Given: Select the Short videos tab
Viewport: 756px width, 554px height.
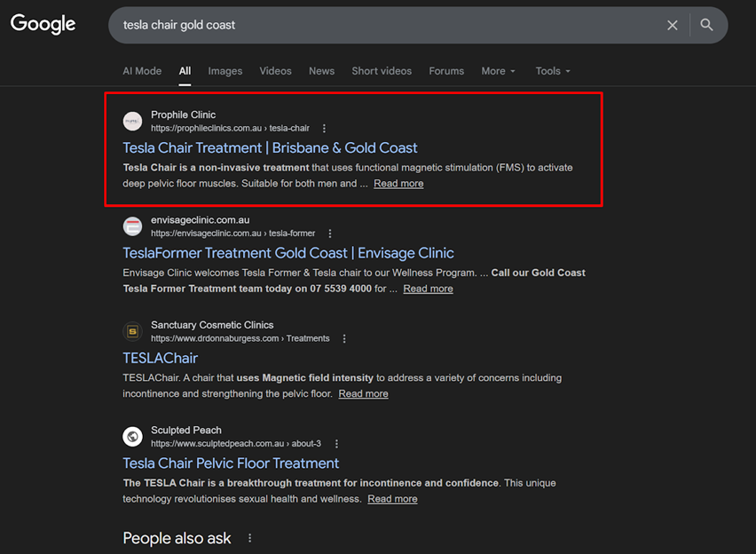Looking at the screenshot, I should (x=382, y=71).
